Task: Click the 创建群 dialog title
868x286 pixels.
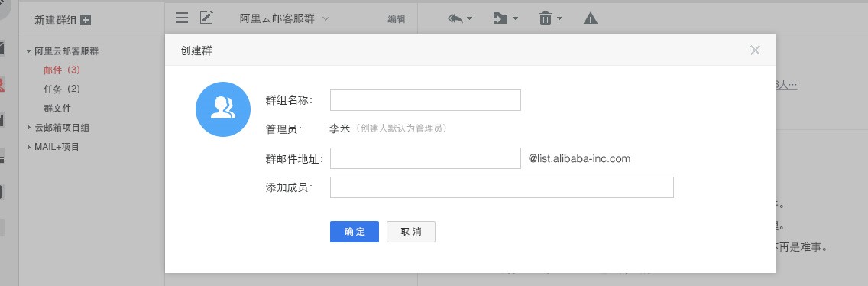Action: click(x=196, y=51)
